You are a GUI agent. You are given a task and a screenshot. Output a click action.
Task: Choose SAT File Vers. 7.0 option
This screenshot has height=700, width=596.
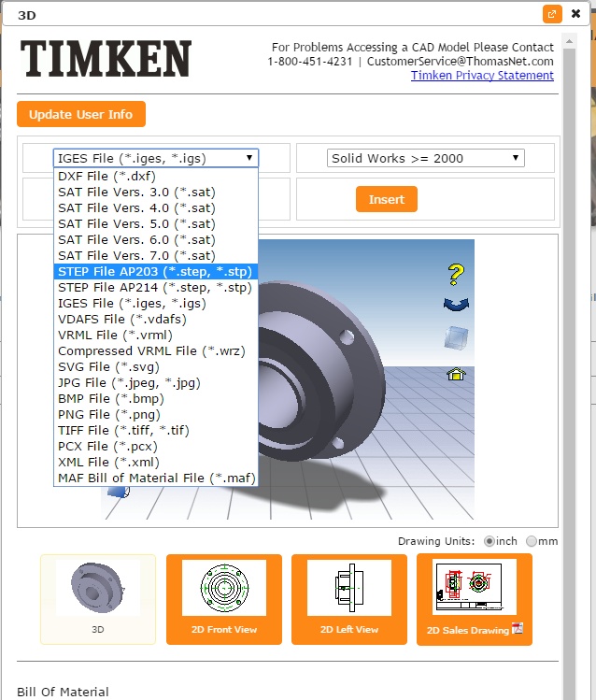click(156, 256)
